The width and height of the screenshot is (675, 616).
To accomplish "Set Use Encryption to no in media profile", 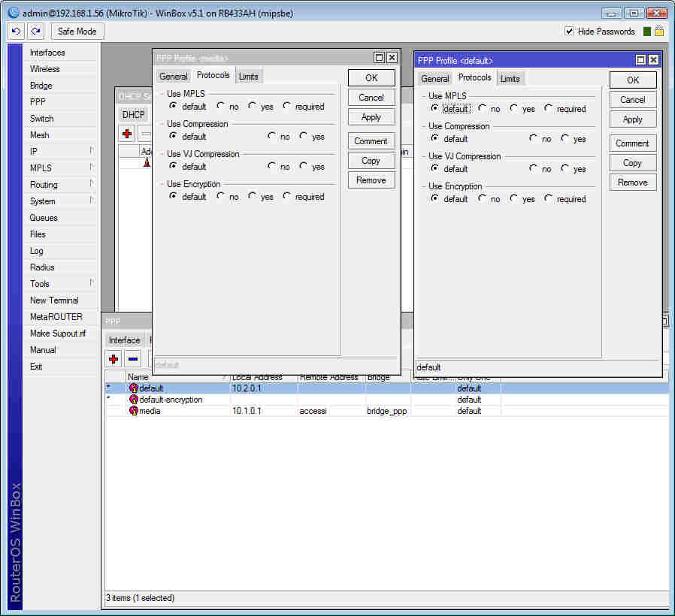I will coord(220,196).
